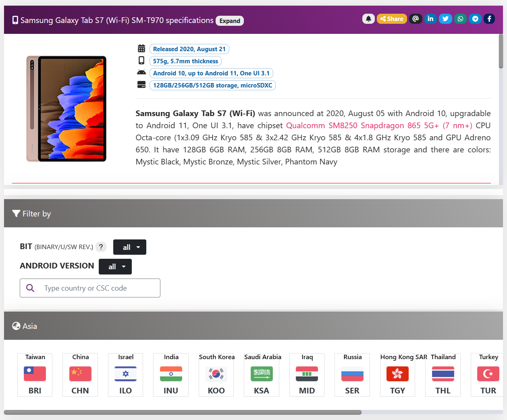Click the Android robot icon
The width and height of the screenshot is (507, 420).
click(x=141, y=73)
